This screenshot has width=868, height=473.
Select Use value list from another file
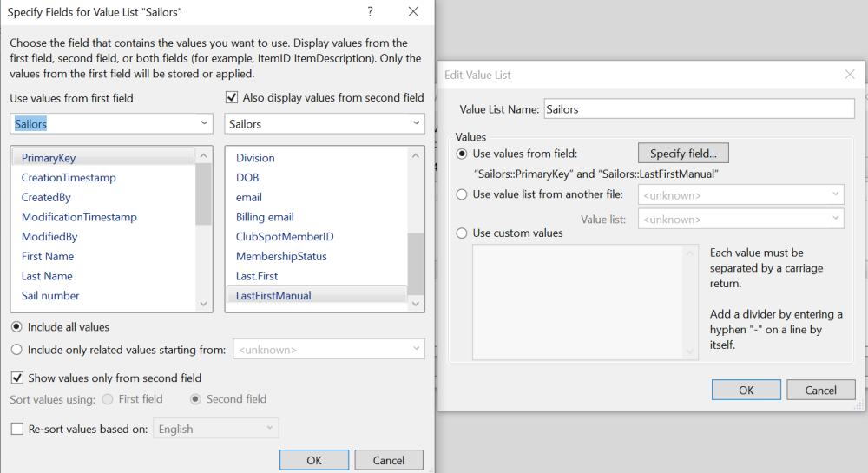tap(463, 194)
